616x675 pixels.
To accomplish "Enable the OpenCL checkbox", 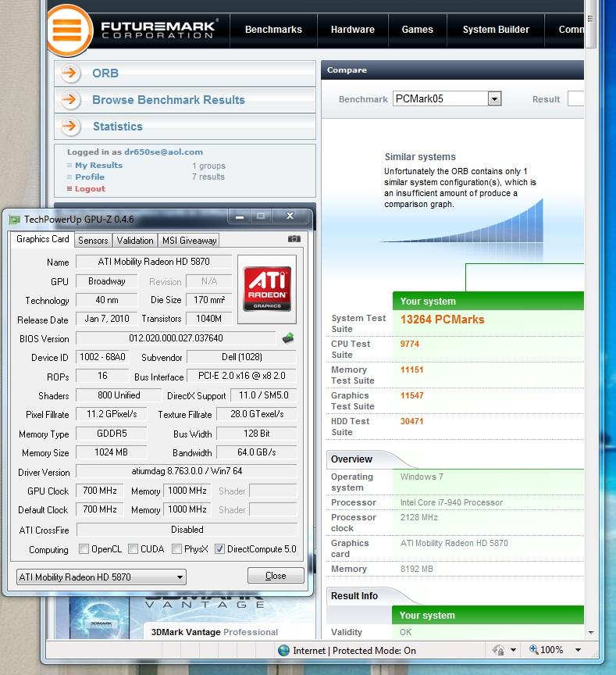I will (84, 549).
